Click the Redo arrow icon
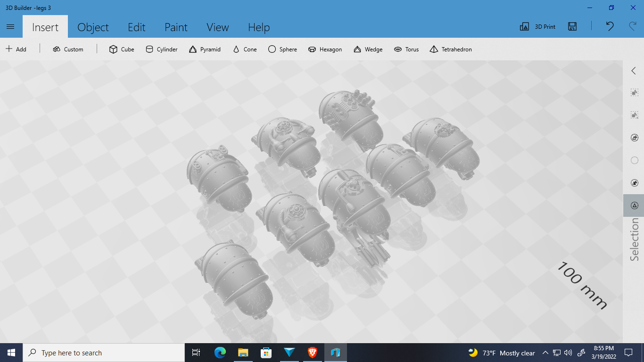This screenshot has height=362, width=644. [x=633, y=26]
